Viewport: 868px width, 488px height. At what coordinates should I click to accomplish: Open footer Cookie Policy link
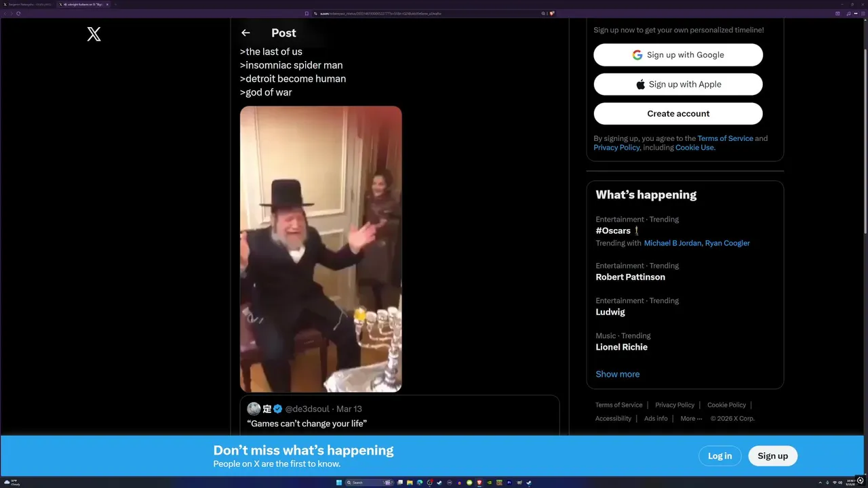[x=726, y=405]
